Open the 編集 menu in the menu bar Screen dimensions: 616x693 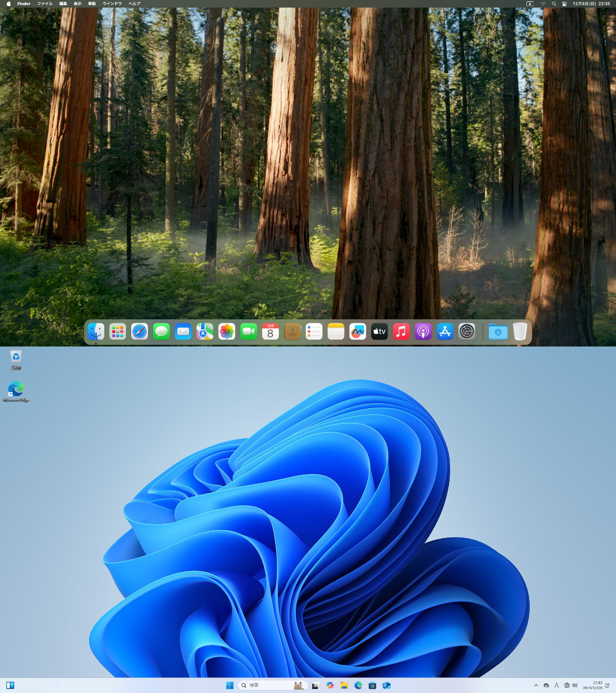pyautogui.click(x=64, y=3)
